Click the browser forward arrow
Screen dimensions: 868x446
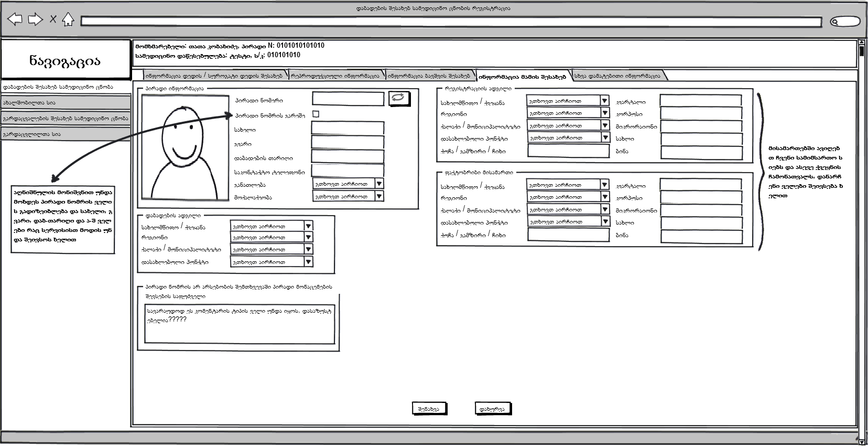[x=35, y=20]
